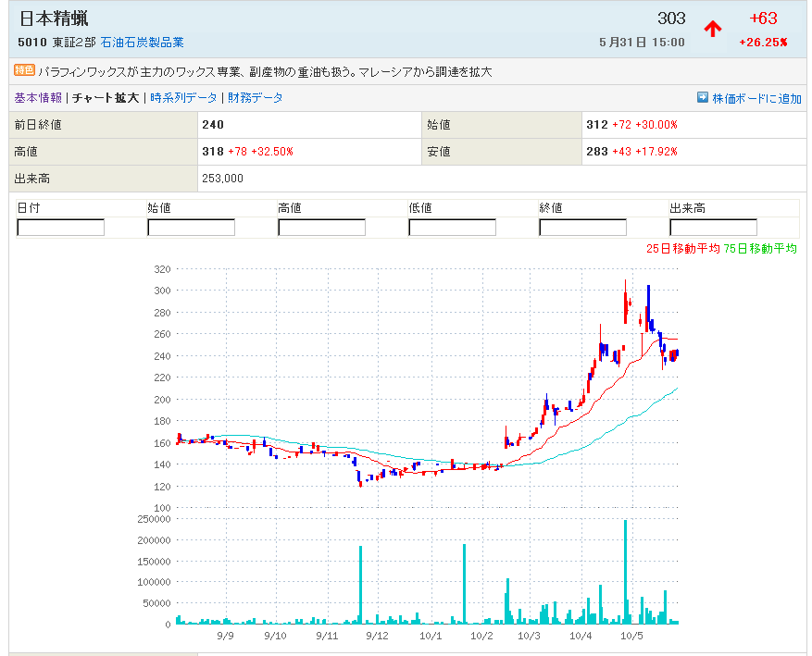Viewport: 812px width, 656px height.
Task: Click the red 25日移動平均 legend label
Action: (x=682, y=249)
